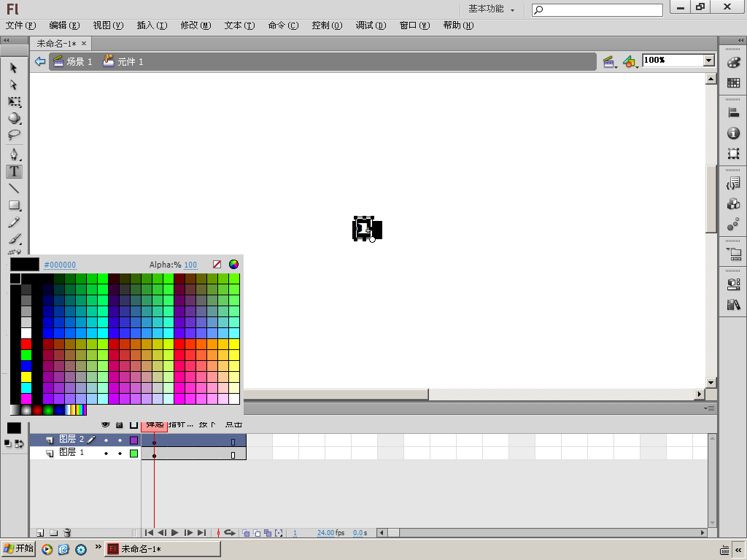Expand the right panel dock
The height and width of the screenshot is (560, 747).
click(740, 41)
